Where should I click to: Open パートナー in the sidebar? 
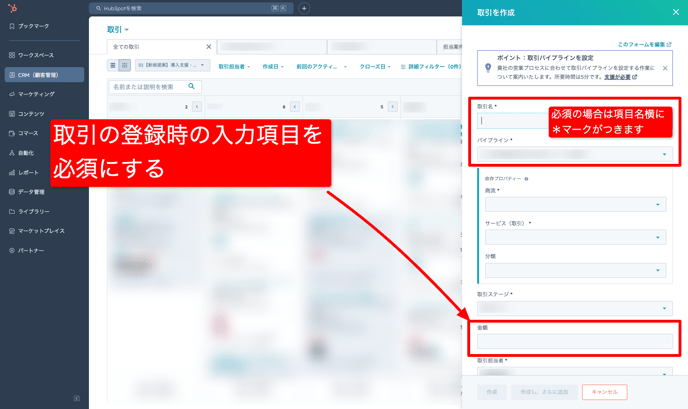click(x=26, y=251)
